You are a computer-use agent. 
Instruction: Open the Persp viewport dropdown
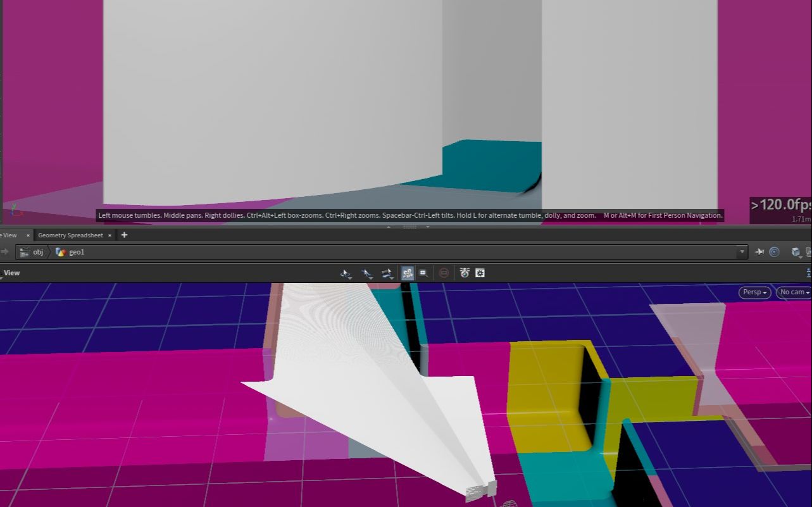click(754, 292)
